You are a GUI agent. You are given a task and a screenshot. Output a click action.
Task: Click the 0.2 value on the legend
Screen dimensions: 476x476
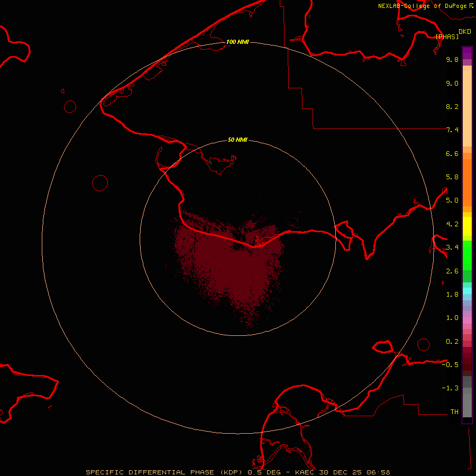452,341
